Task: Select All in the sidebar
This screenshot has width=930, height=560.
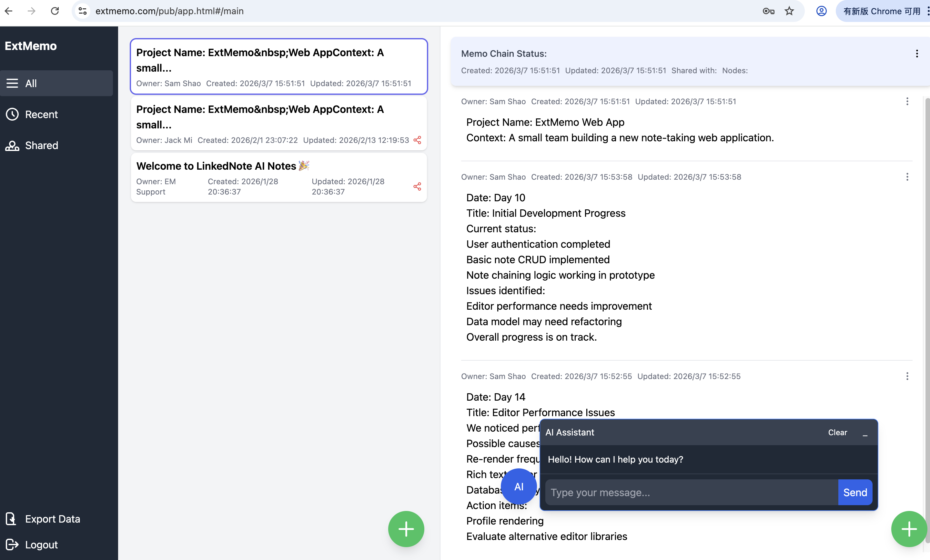Action: pyautogui.click(x=56, y=83)
